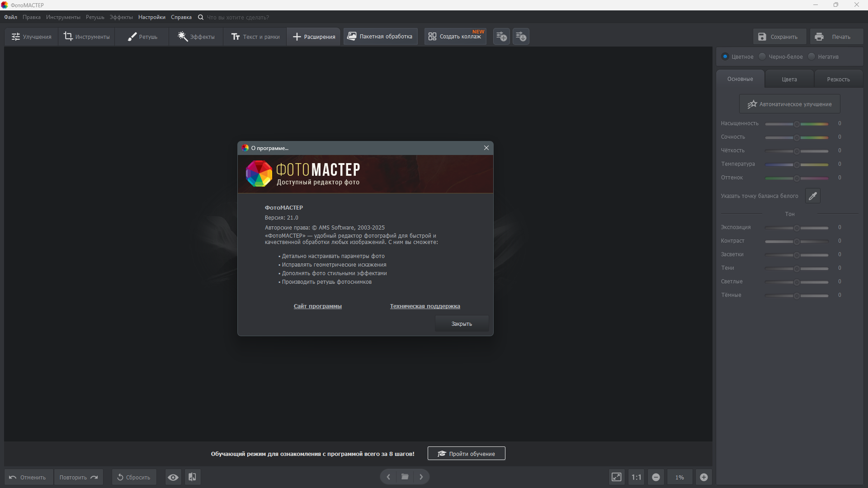Viewport: 868px width, 488px height.
Task: Open the Настройки menu
Action: (x=152, y=17)
